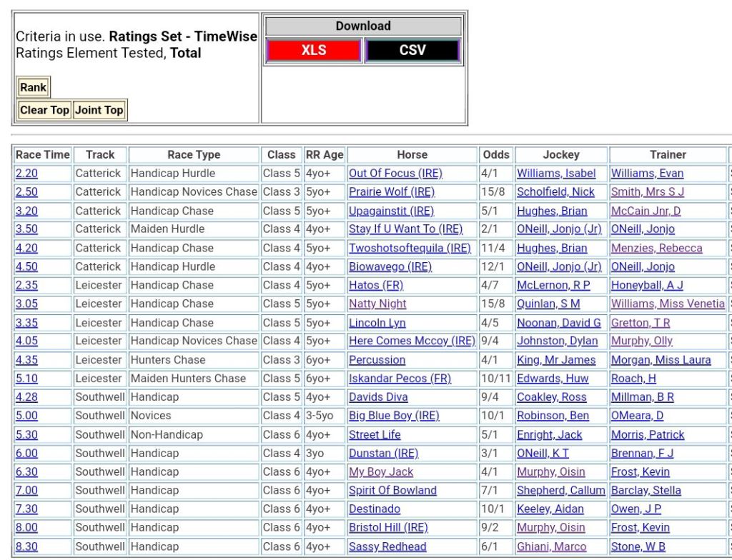Viewport: 732px width, 560px height.
Task: Click horse Natty Night
Action: 377,304
